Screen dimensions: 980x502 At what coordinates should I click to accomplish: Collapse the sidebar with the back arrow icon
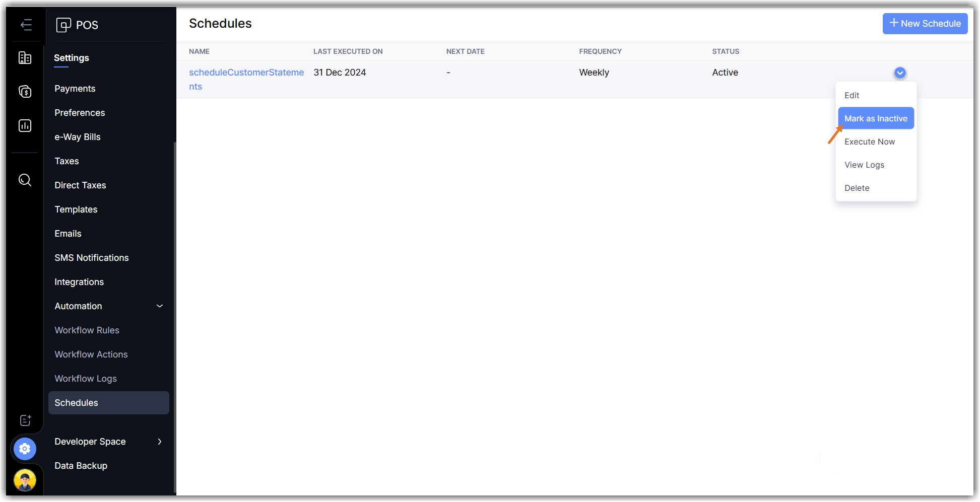(x=26, y=25)
